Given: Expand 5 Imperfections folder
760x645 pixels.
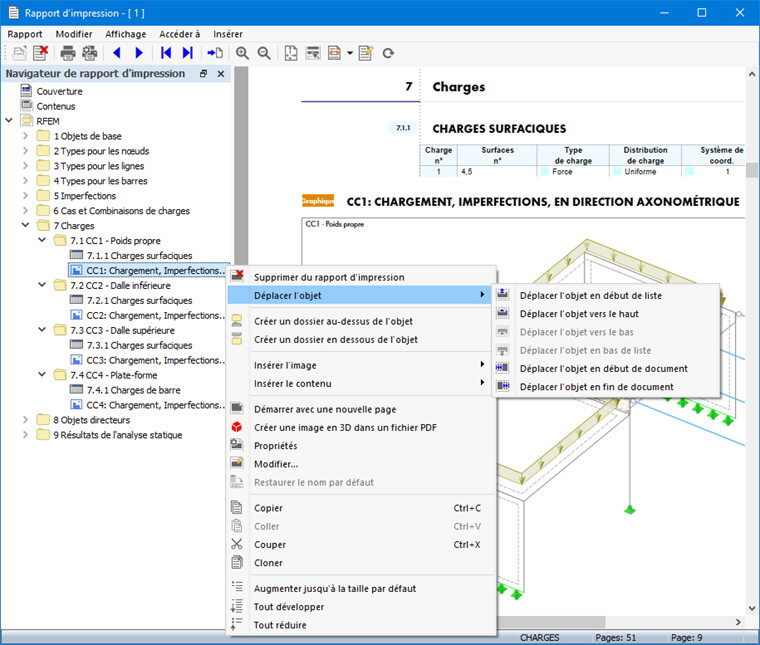Looking at the screenshot, I should [26, 195].
